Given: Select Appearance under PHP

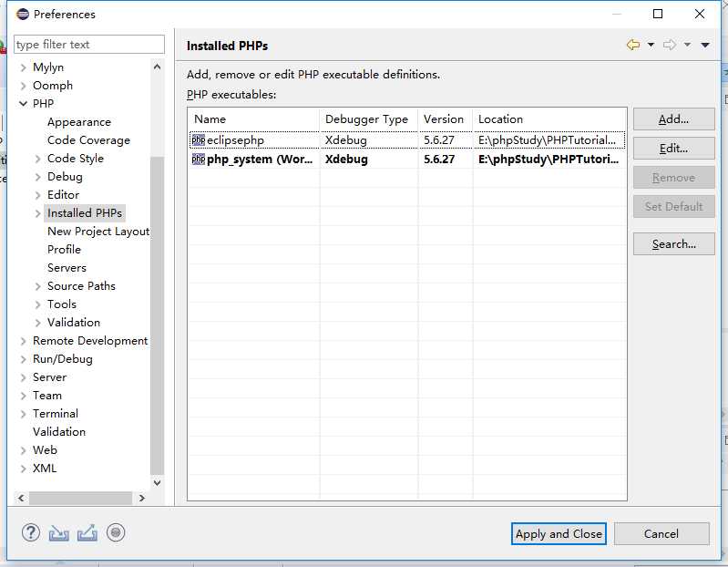Looking at the screenshot, I should click(x=79, y=122).
